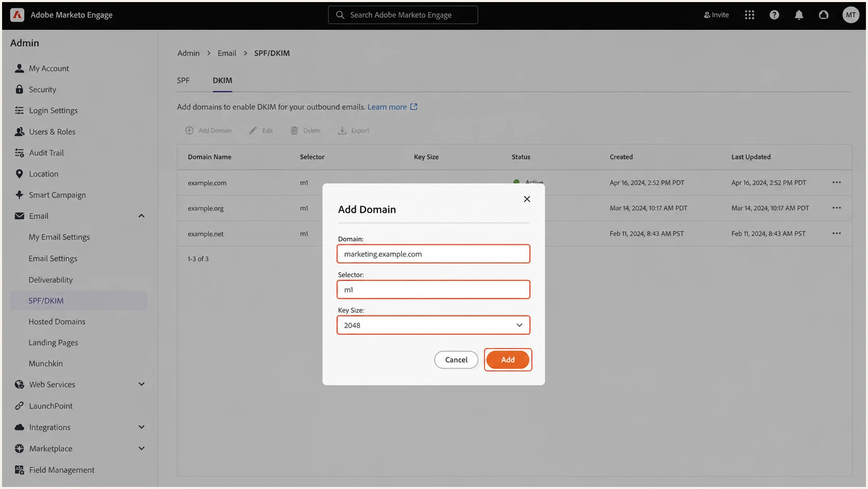Click the Status column header
This screenshot has width=868, height=489.
tap(521, 157)
